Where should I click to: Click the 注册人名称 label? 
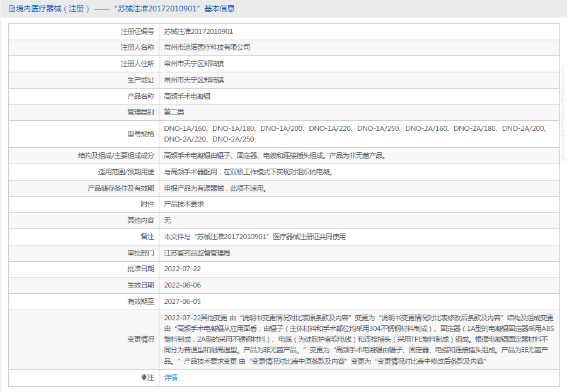coord(137,47)
